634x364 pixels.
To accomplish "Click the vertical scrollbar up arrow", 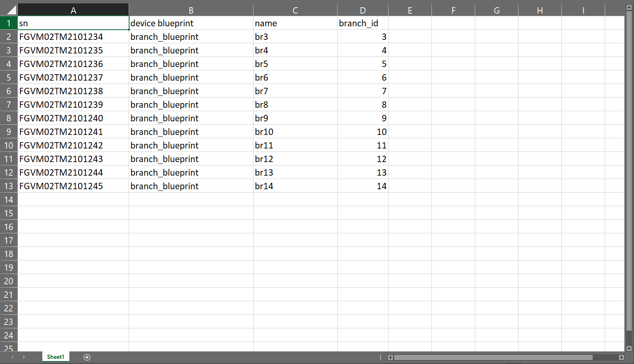I will [629, 6].
